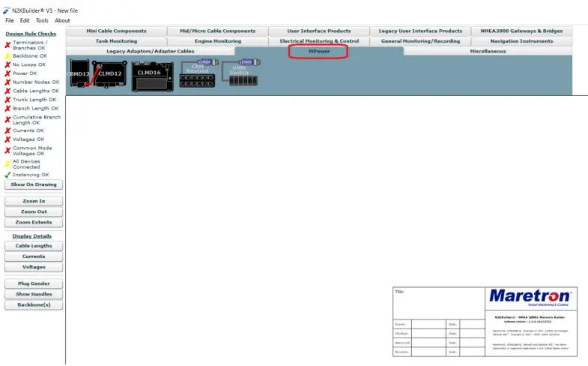The height and width of the screenshot is (366, 588).
Task: Click the Title field in drawing title block
Action: (439, 303)
